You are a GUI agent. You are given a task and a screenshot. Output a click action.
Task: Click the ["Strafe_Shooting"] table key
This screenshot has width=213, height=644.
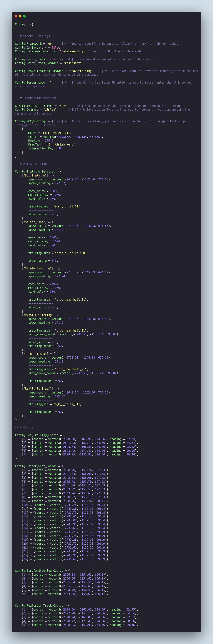pos(37,269)
